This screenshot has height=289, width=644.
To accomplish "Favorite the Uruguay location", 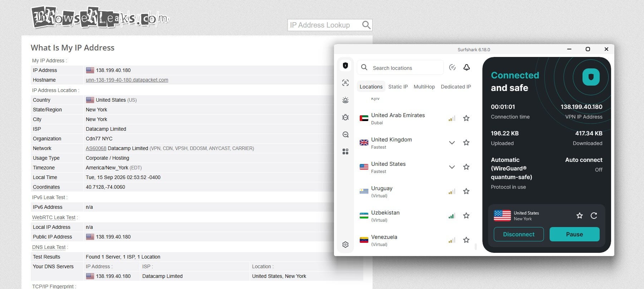I will tap(466, 191).
